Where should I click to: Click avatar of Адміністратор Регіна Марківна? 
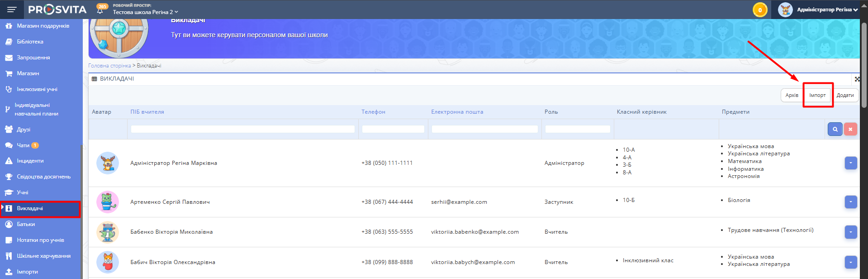pyautogui.click(x=108, y=163)
